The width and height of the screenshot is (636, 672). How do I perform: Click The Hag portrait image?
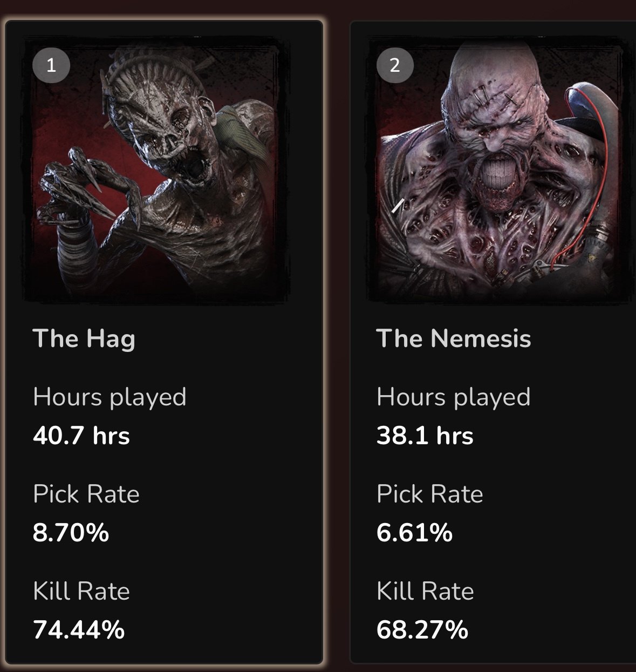[157, 169]
